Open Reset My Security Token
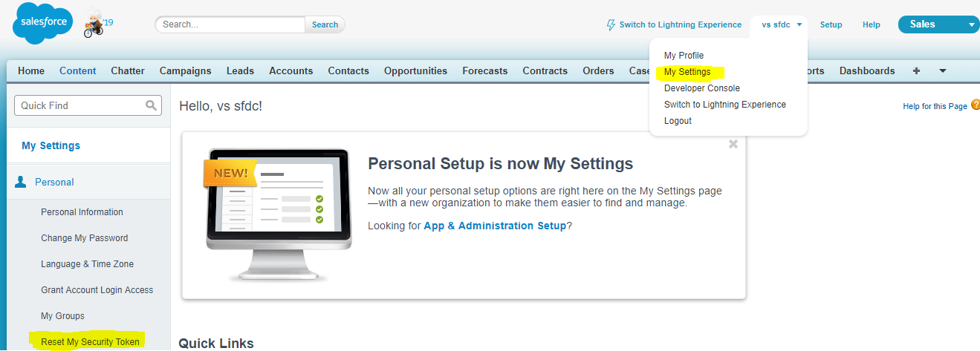This screenshot has width=980, height=351. [90, 341]
